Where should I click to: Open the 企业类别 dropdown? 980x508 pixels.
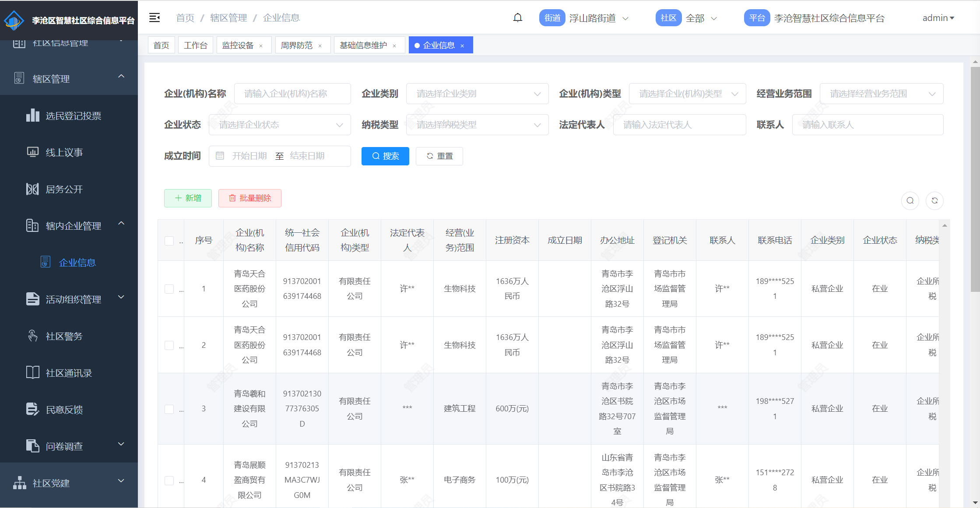(x=477, y=94)
